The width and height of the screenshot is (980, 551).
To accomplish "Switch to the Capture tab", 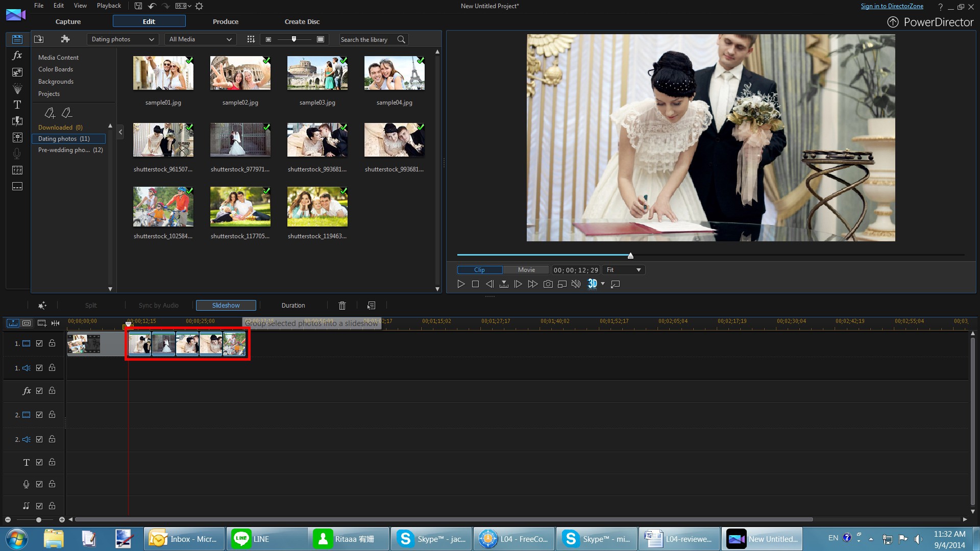I will click(x=68, y=21).
